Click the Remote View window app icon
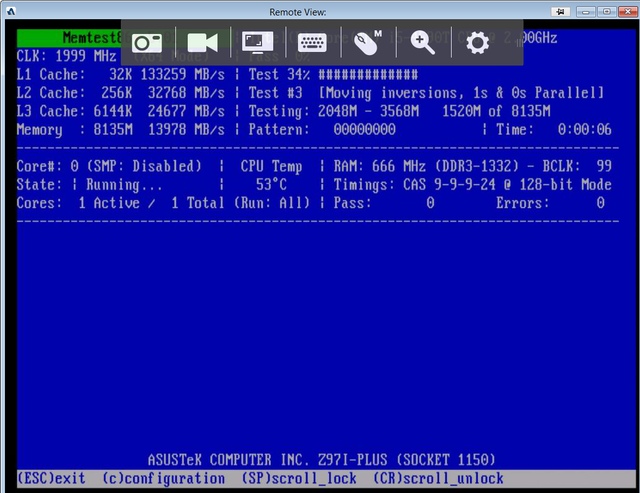Screen dimensions: 640x493 (x=11, y=11)
